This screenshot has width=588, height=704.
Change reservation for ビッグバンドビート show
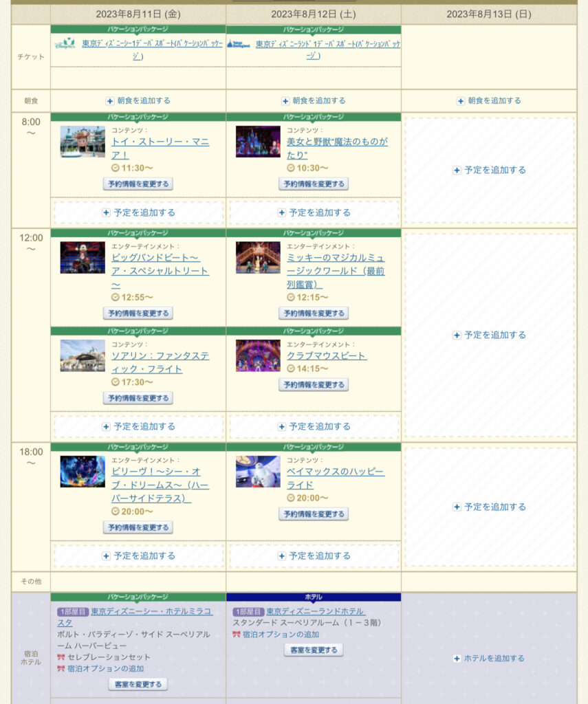[x=138, y=313]
